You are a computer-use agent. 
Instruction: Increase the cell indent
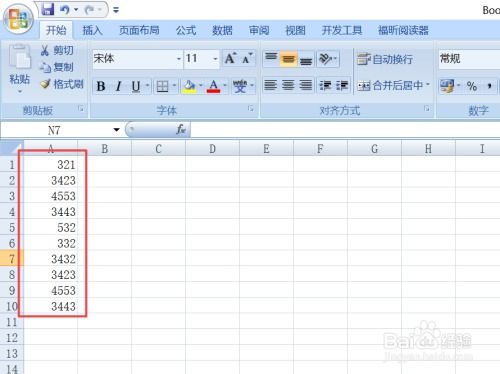tap(342, 85)
